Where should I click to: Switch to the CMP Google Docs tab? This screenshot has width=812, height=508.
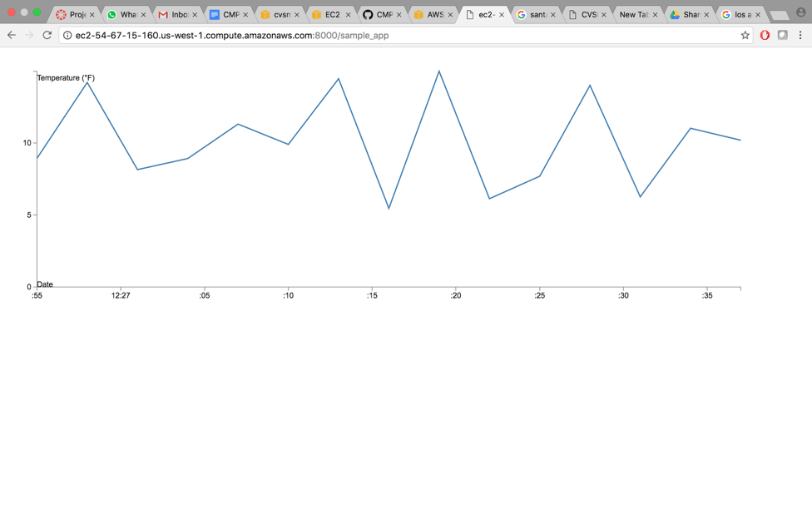coord(228,14)
